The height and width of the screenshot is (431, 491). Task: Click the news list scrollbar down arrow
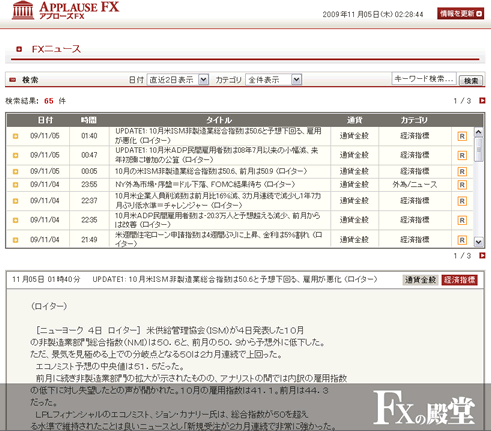tap(479, 242)
